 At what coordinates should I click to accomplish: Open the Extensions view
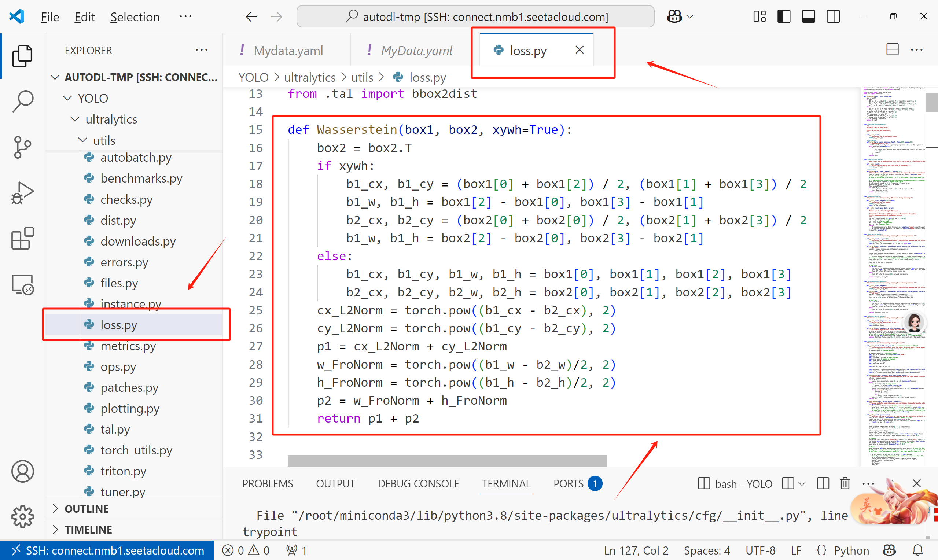tap(23, 239)
